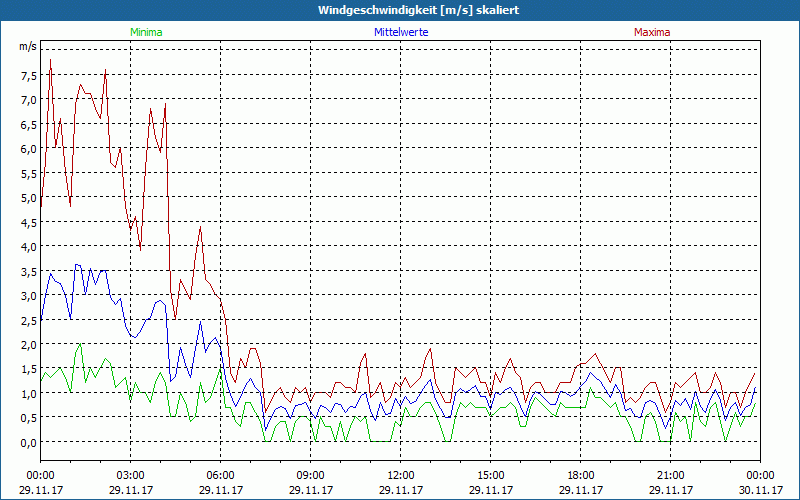Click the 30.11.17 date label

761,490
